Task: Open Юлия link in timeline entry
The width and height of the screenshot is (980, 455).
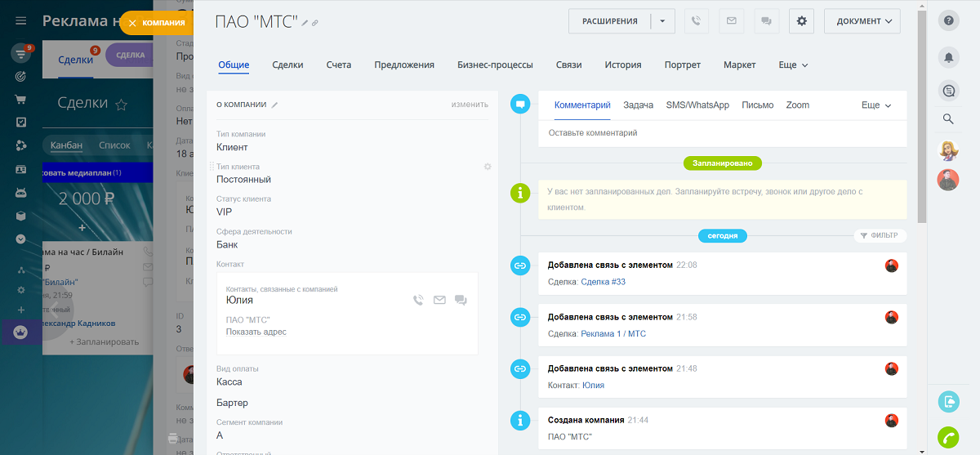Action: point(594,385)
